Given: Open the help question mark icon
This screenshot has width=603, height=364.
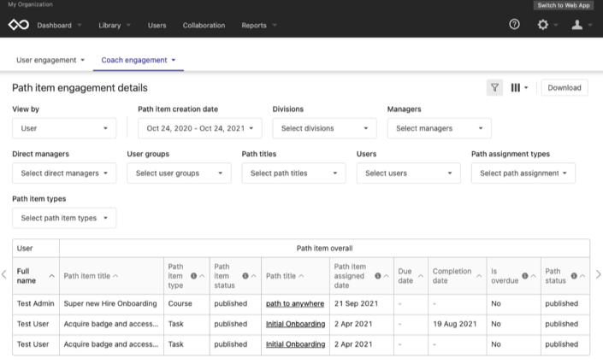Looking at the screenshot, I should pos(514,25).
